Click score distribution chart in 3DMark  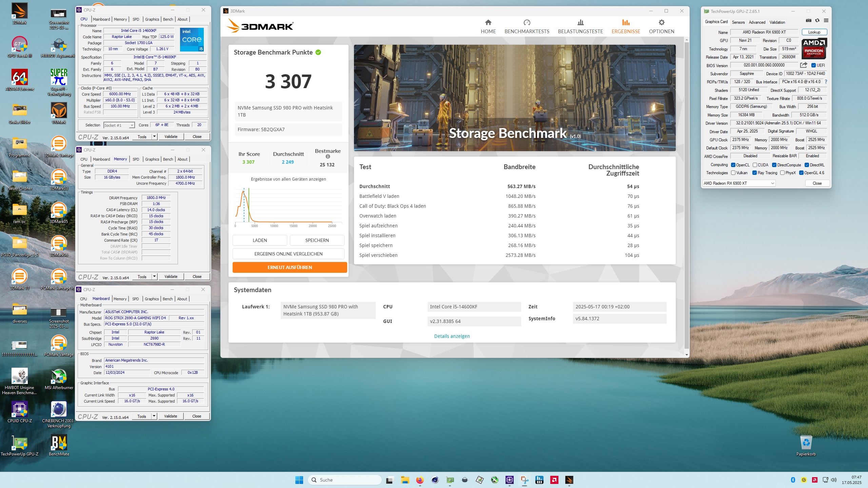coord(289,207)
